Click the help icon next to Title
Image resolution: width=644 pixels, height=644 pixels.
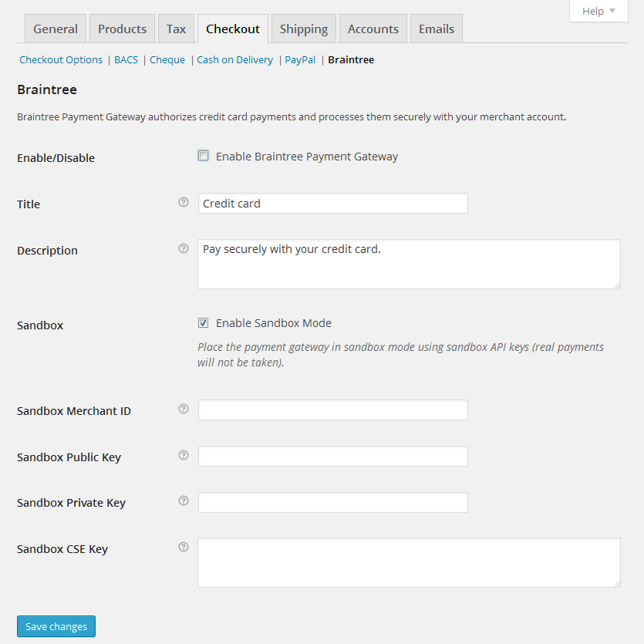[184, 202]
